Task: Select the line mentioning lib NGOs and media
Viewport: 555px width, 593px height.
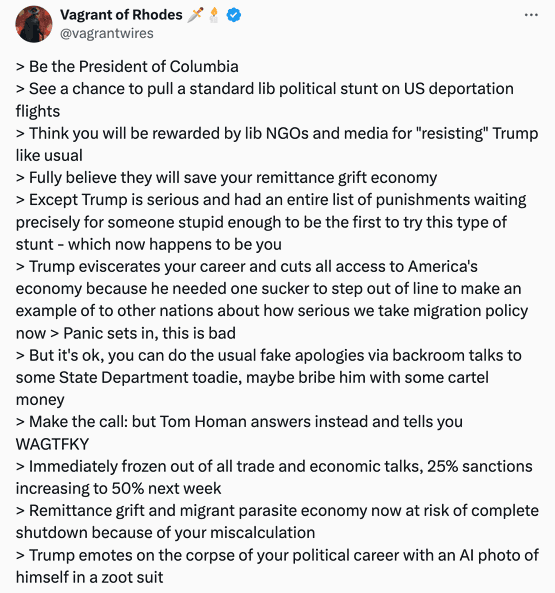Action: point(277,144)
